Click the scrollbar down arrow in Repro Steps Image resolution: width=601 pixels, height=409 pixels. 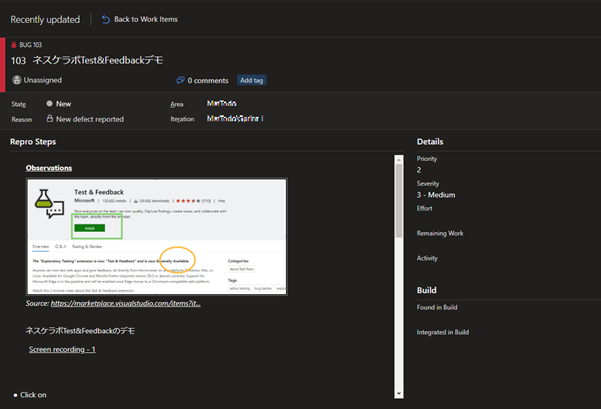(399, 394)
